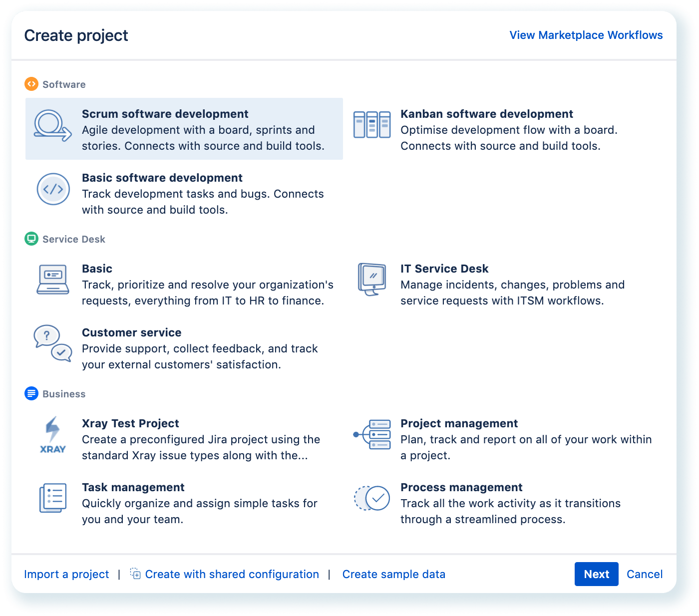Click the Service Desk Basic laptop icon

click(x=53, y=280)
